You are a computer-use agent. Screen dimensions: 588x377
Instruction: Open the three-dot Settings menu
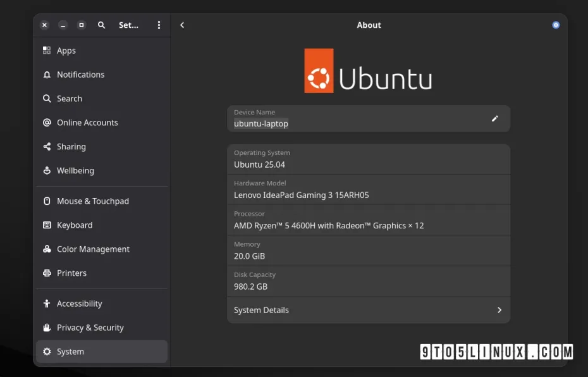click(159, 25)
